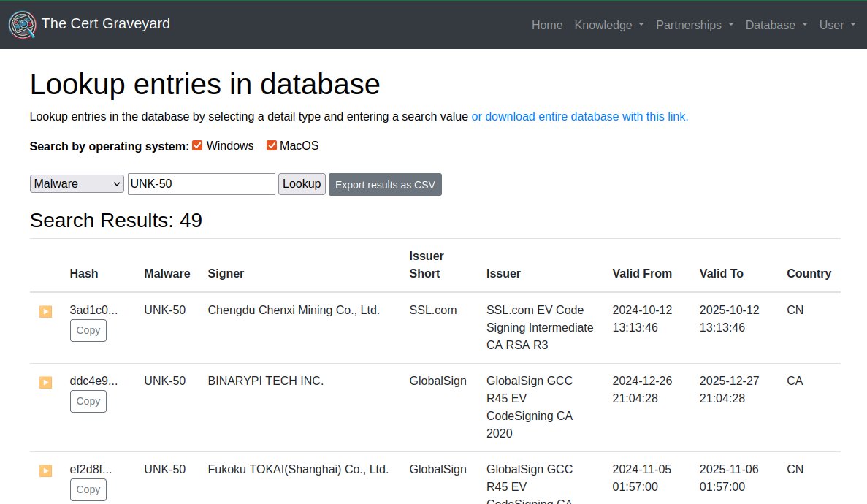Open the download entire database link
The width and height of the screenshot is (867, 504).
579,116
